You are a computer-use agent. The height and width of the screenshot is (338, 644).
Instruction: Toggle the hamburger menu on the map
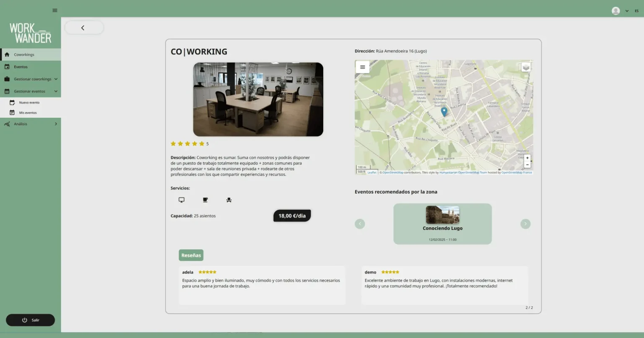(x=362, y=67)
